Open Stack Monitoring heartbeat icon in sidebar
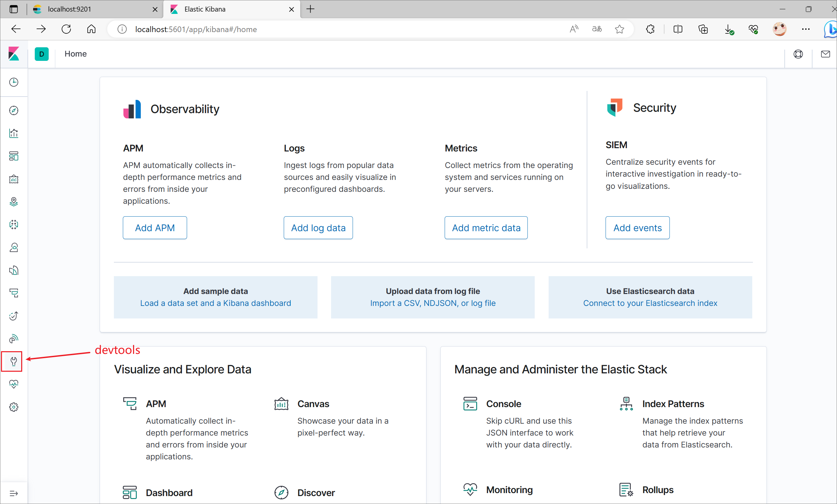 click(x=14, y=384)
